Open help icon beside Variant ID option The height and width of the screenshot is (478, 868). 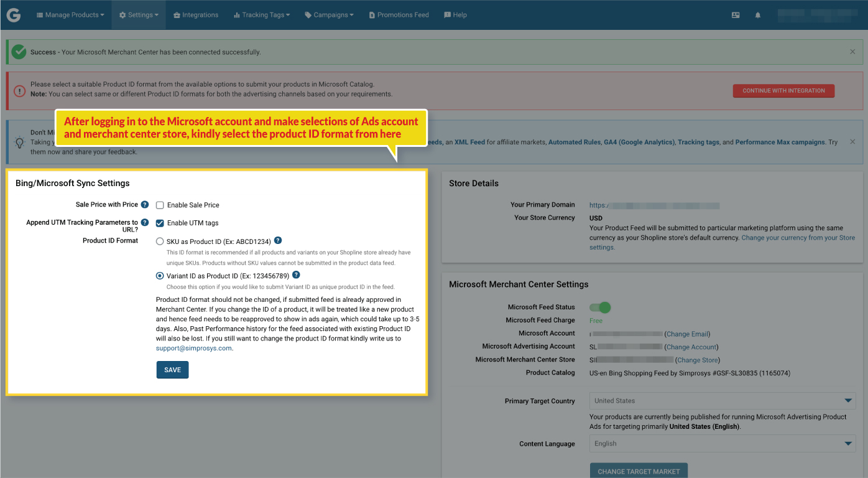click(296, 274)
